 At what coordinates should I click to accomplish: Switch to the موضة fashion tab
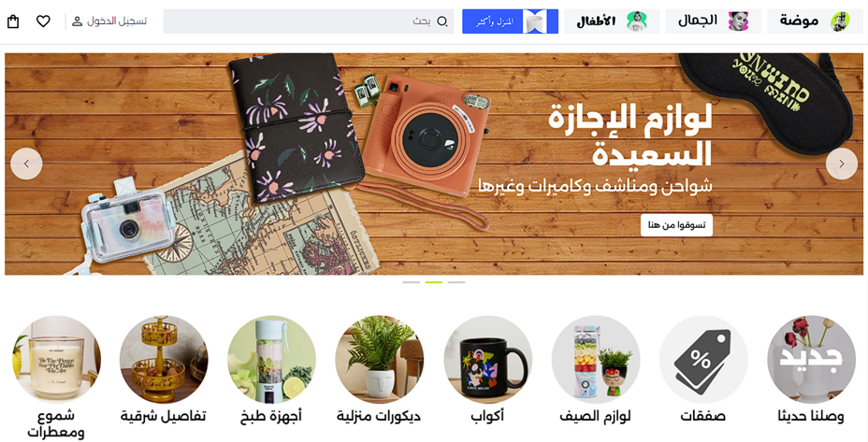[x=815, y=21]
